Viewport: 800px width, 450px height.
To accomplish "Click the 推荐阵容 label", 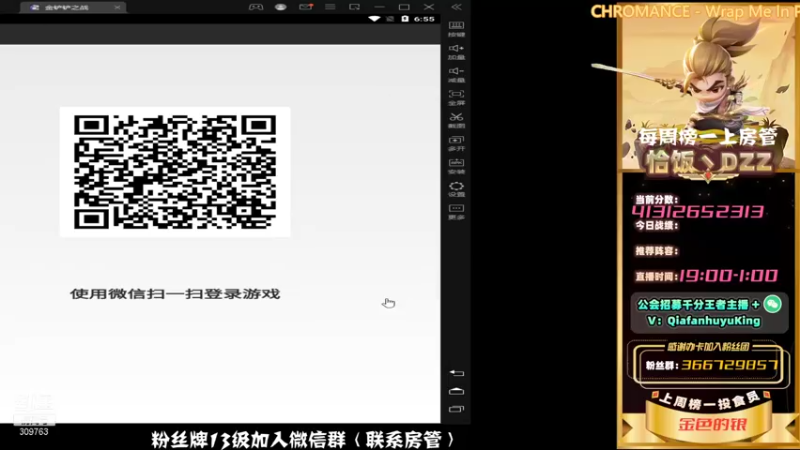I will click(656, 251).
